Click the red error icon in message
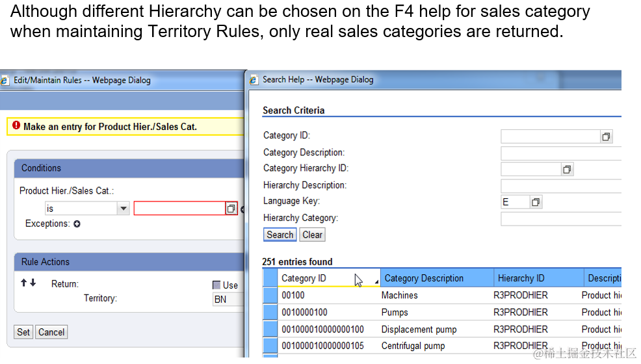This screenshot has height=364, width=641. 16,125
